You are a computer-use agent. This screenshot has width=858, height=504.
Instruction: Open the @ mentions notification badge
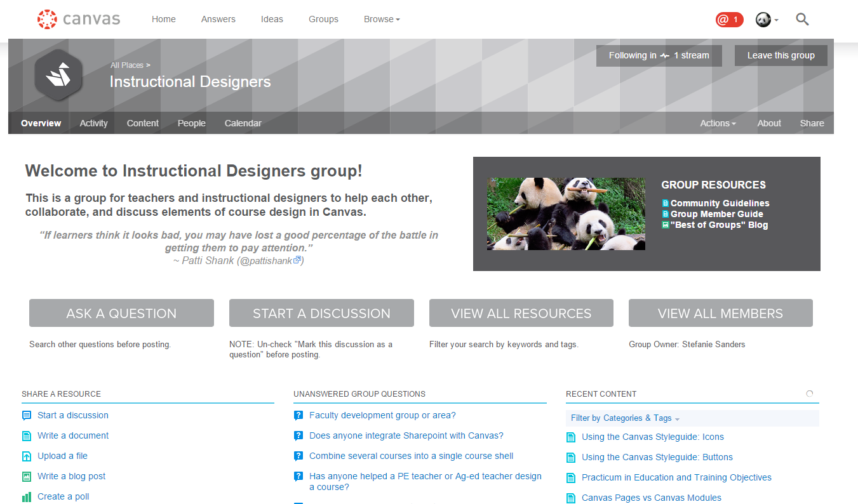click(x=728, y=20)
